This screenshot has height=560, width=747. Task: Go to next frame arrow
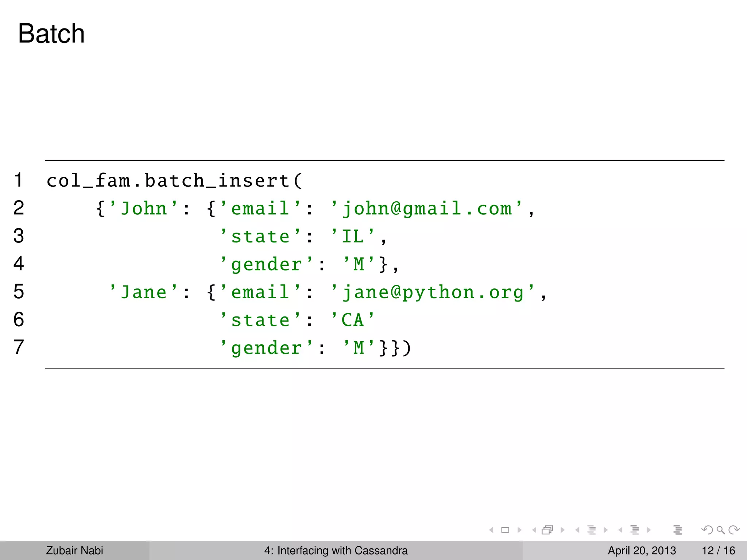562,530
